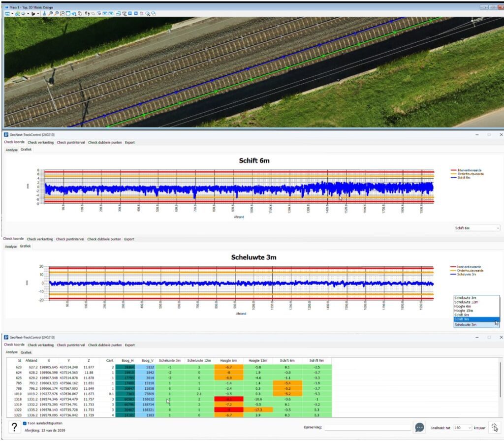Screen dimensions: 504x441
Task: Click the question mark help button
Action: click(x=14, y=427)
